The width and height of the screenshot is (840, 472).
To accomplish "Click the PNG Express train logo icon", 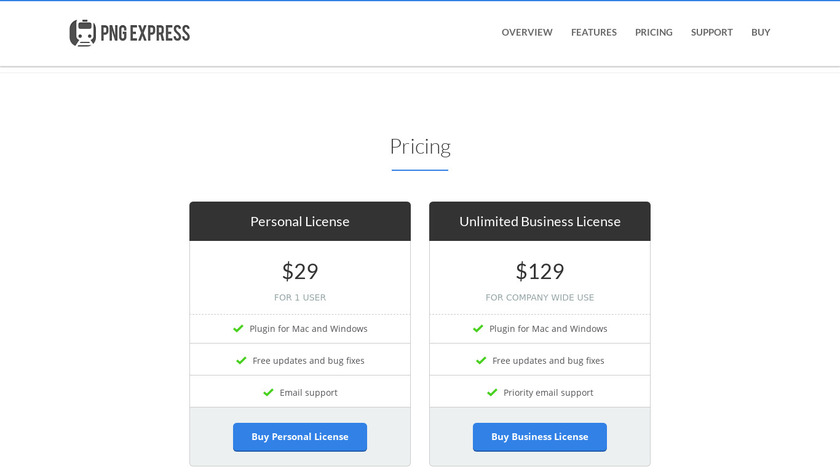I will point(82,33).
